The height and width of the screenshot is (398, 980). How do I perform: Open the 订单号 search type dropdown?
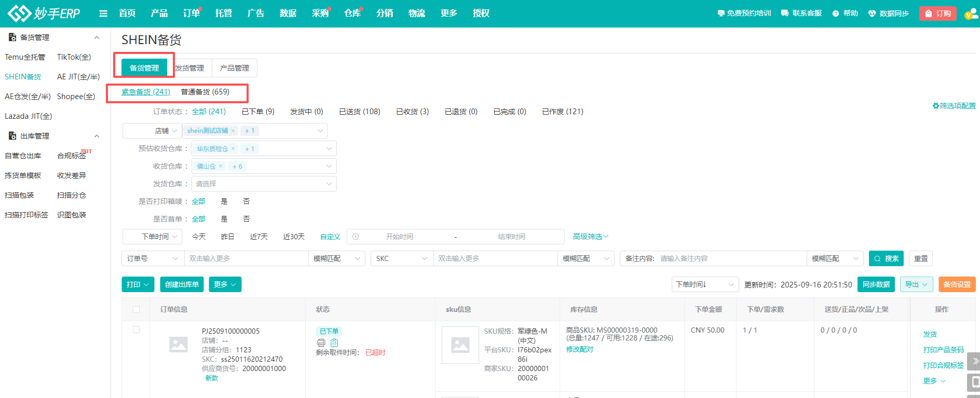tap(153, 258)
